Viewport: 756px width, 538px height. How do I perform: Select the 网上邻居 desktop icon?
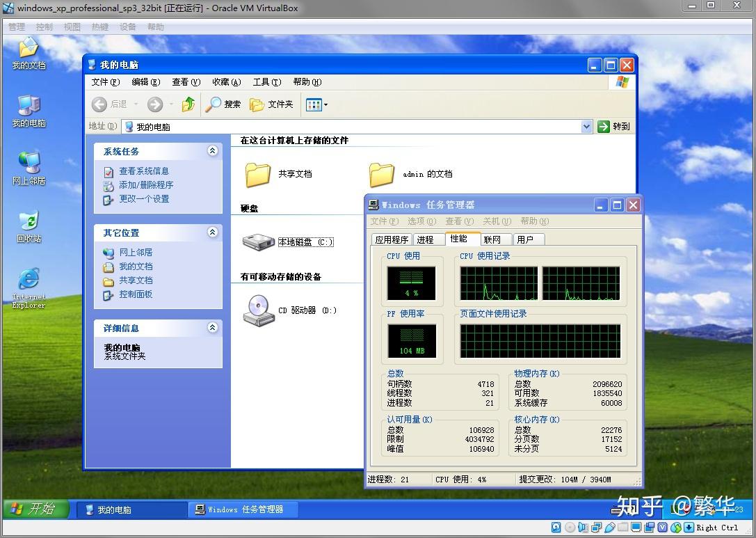(x=29, y=169)
